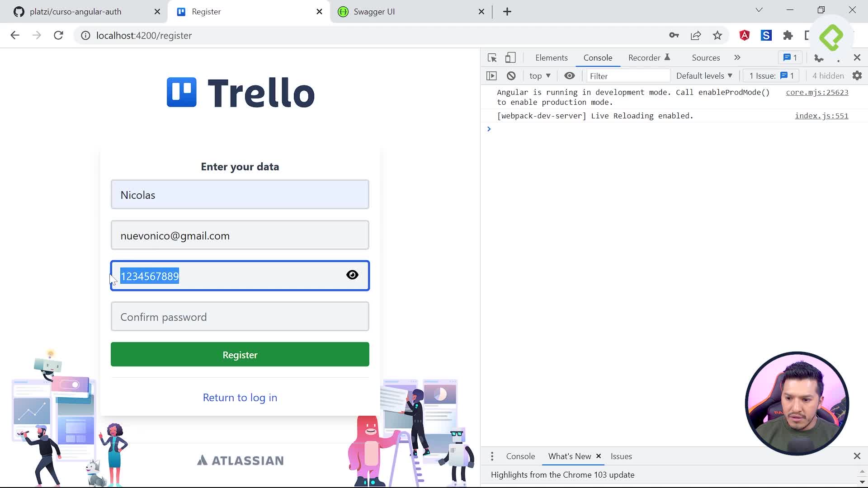The height and width of the screenshot is (488, 868).
Task: Click the browser forward arrow
Action: coord(37,35)
